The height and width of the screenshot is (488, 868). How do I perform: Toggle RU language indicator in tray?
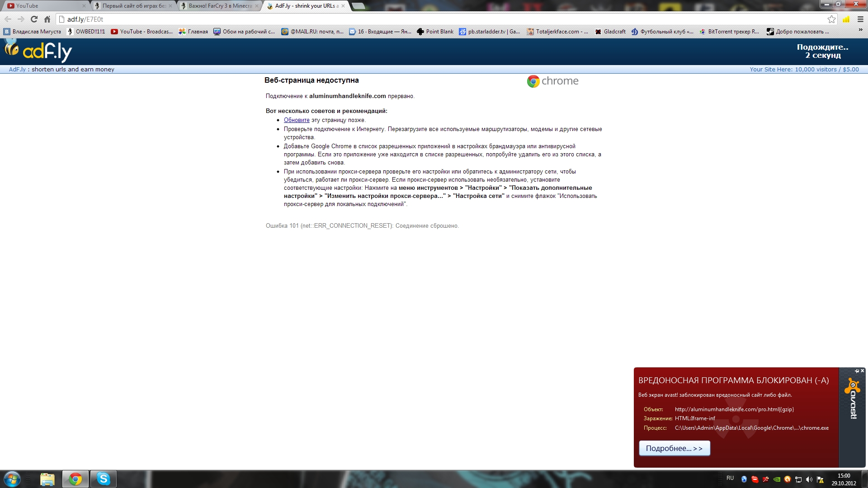coord(730,478)
